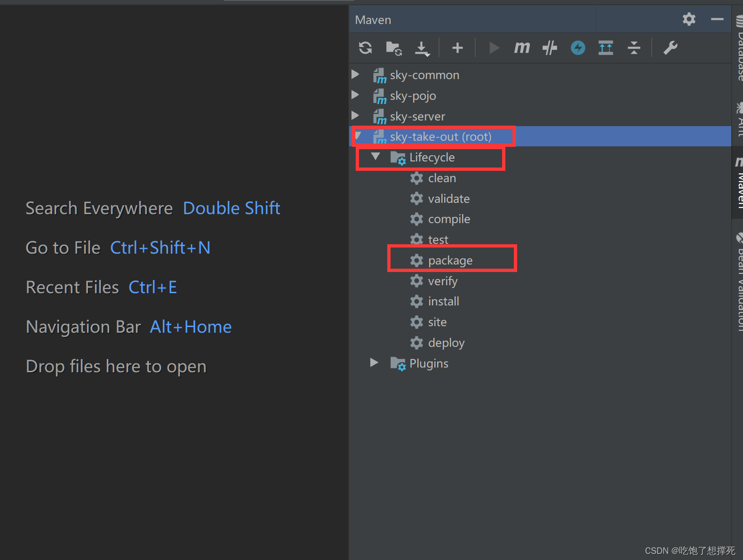Screen dimensions: 743x560
Task: Expand the sky-common module node
Action: point(356,75)
